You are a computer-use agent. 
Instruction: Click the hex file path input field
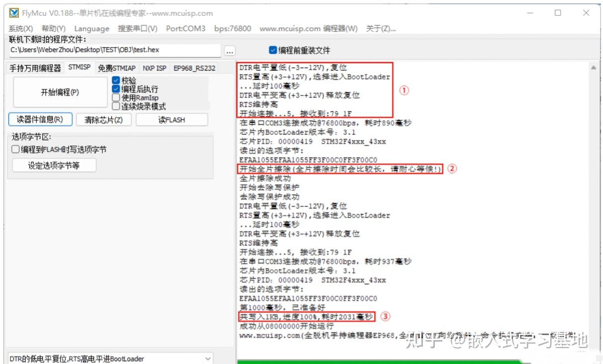[114, 50]
